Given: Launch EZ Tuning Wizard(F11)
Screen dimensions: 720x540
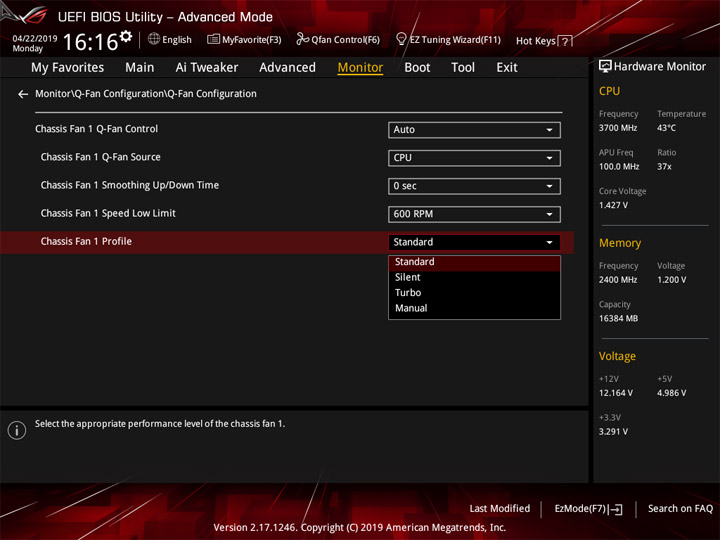Looking at the screenshot, I should tap(455, 40).
